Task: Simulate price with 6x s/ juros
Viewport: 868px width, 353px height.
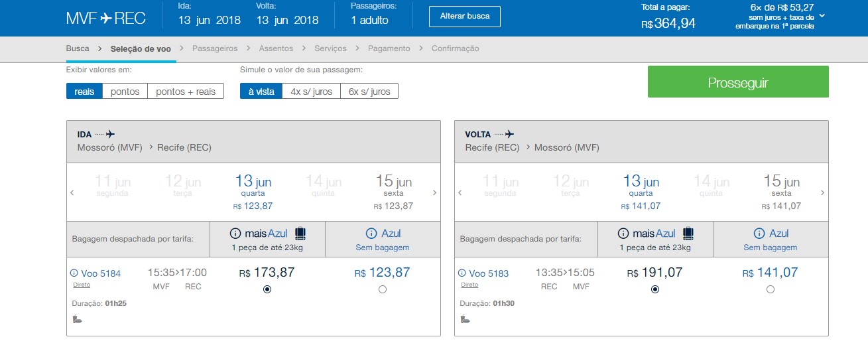Action: [x=369, y=92]
